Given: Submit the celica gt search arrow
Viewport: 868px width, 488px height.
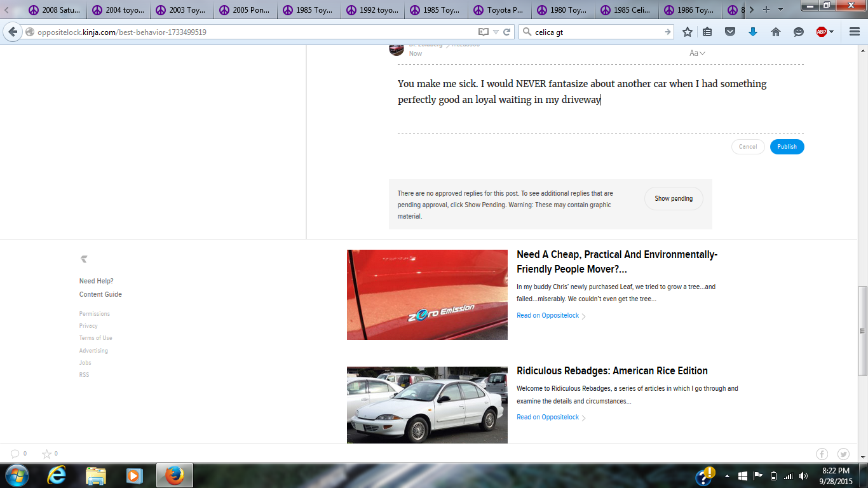Looking at the screenshot, I should (x=667, y=32).
